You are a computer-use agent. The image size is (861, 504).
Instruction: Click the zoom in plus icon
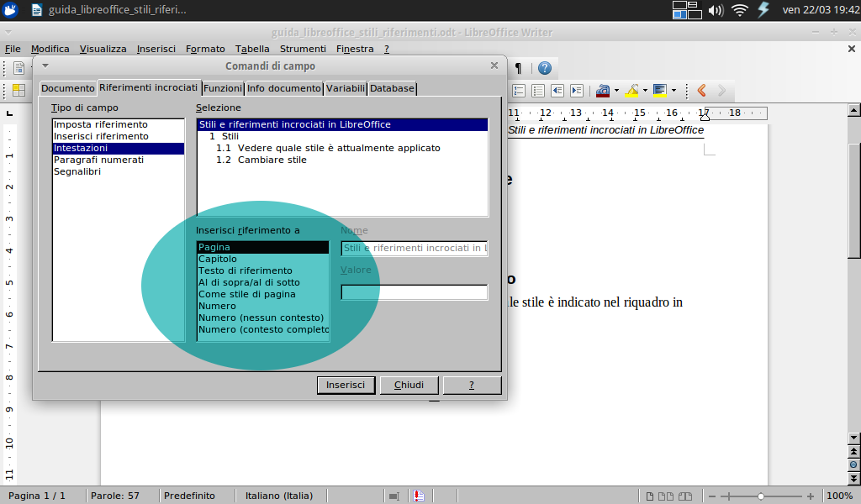pyautogui.click(x=810, y=496)
